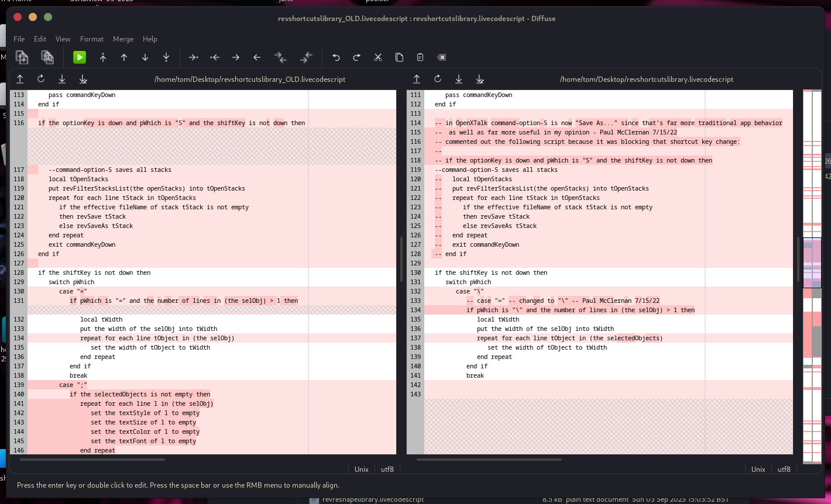Open the Merge menu
Viewport: 831px width, 504px height.
point(123,39)
